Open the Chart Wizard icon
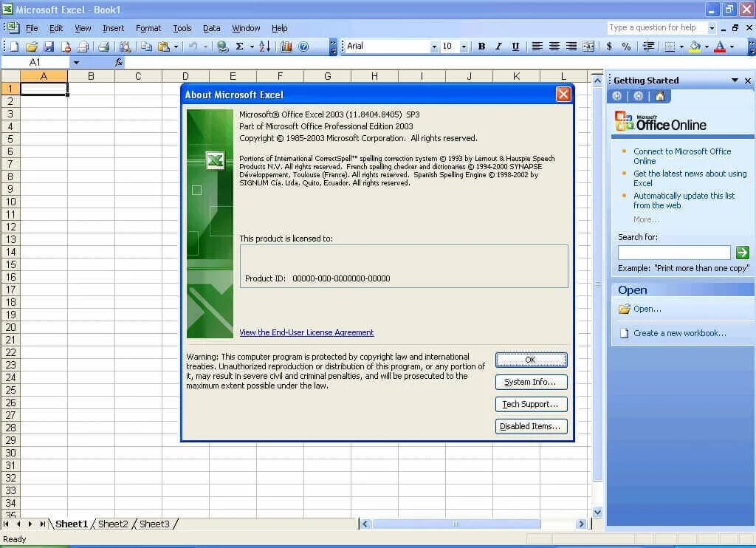Screen dimensions: 756x548 [x=286, y=47]
